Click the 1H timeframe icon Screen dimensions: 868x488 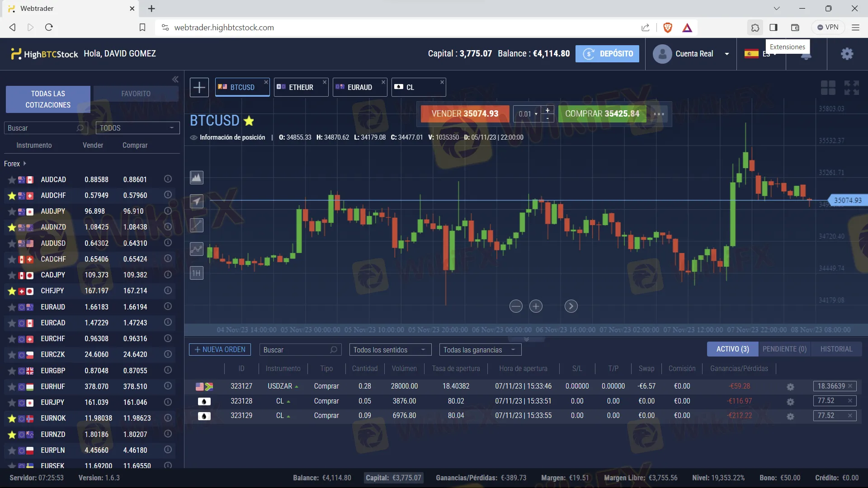[x=197, y=273]
